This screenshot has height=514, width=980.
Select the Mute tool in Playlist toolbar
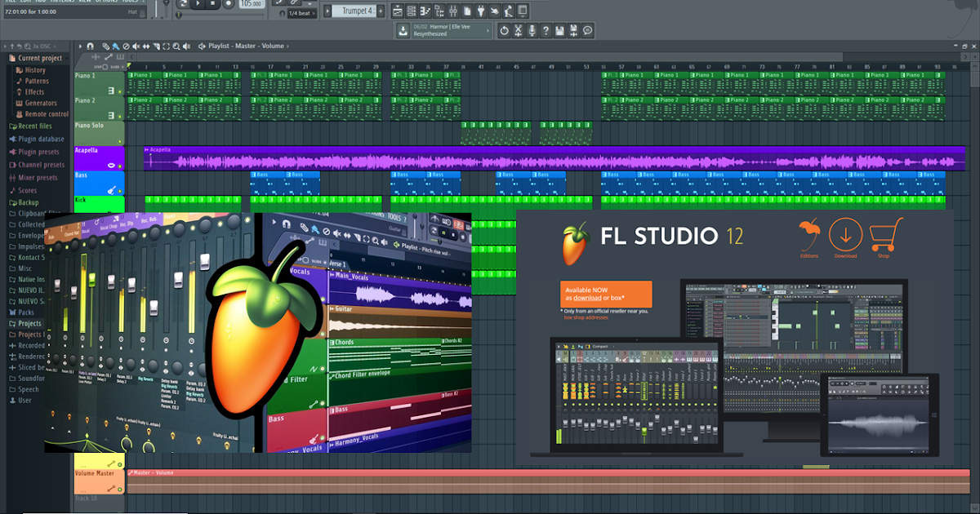(136, 46)
